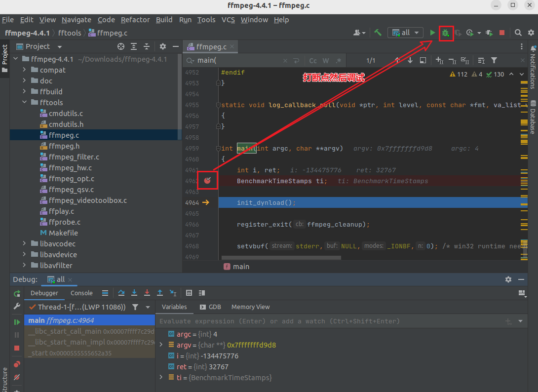Screen dimensions: 538x392
Task: Open thread selector dropdown arrow
Action: [148, 307]
